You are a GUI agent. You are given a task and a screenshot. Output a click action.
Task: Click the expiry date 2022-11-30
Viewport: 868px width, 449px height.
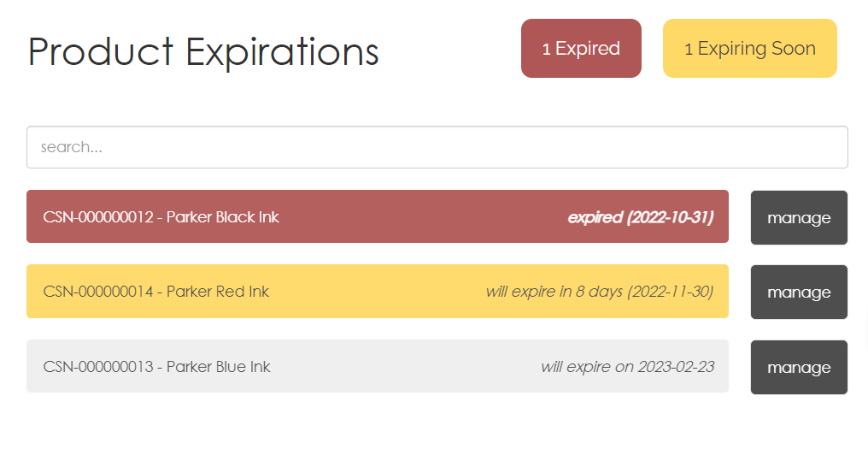click(x=671, y=292)
